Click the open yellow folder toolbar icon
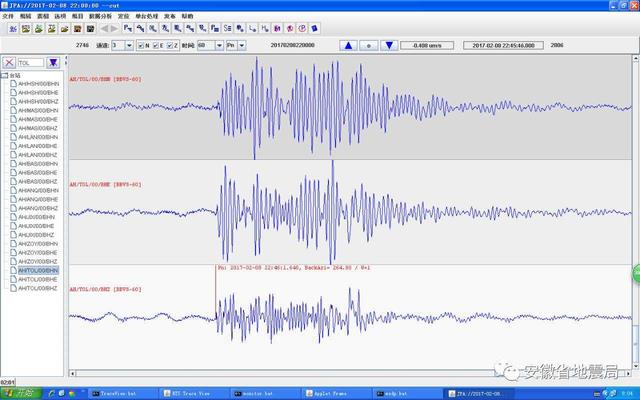The height and width of the screenshot is (400, 640). tap(64, 29)
